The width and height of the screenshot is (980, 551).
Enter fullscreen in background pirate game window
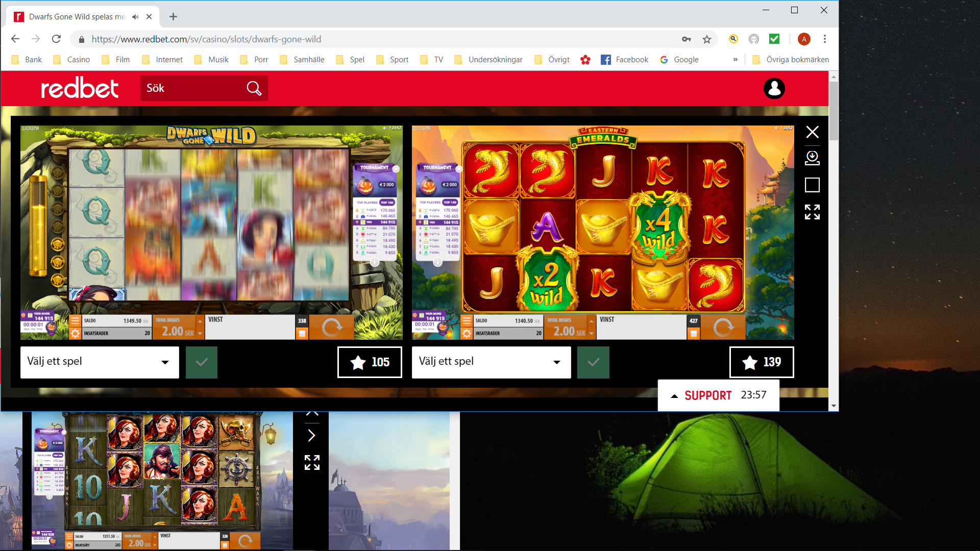pos(312,462)
